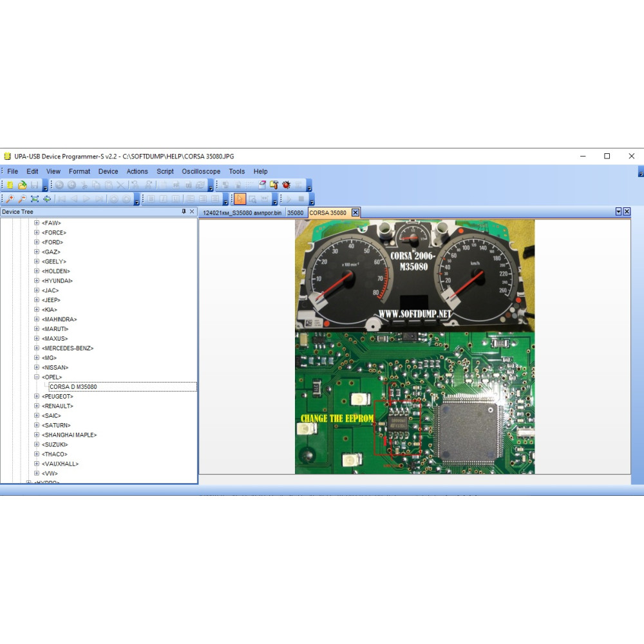Click the Last page navigation icon
This screenshot has width=644, height=644.
tap(99, 199)
